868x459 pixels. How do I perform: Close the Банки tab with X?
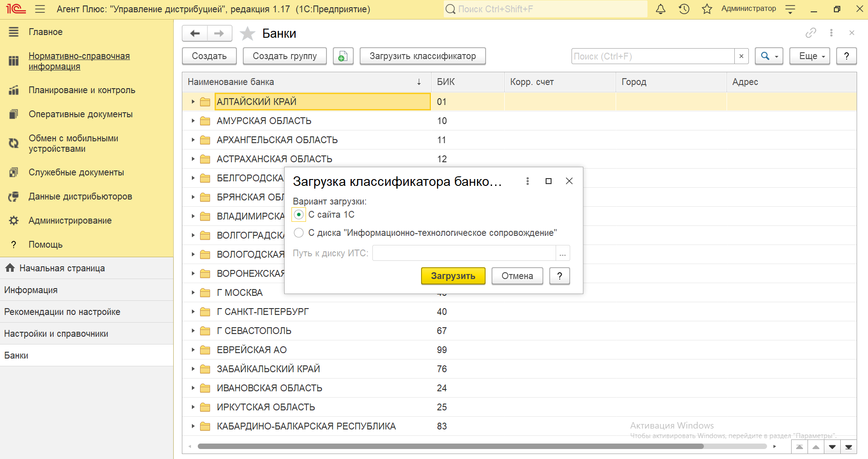[852, 33]
